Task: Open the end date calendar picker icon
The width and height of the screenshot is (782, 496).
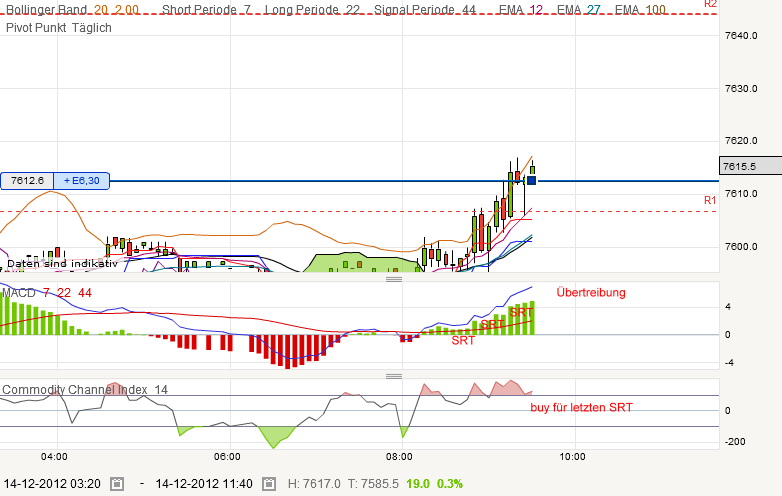Action: [x=269, y=484]
